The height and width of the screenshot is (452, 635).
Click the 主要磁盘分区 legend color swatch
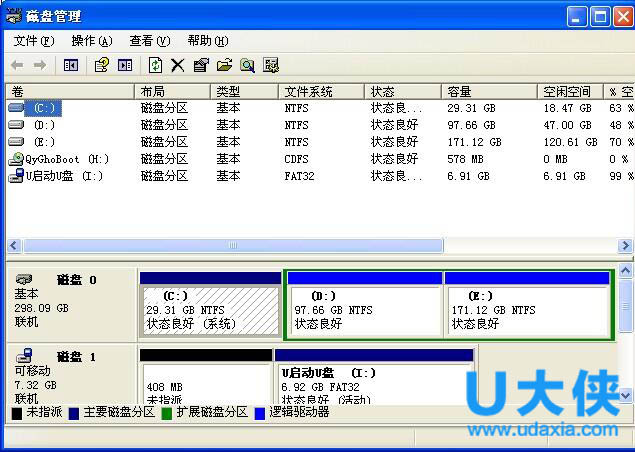pos(75,412)
